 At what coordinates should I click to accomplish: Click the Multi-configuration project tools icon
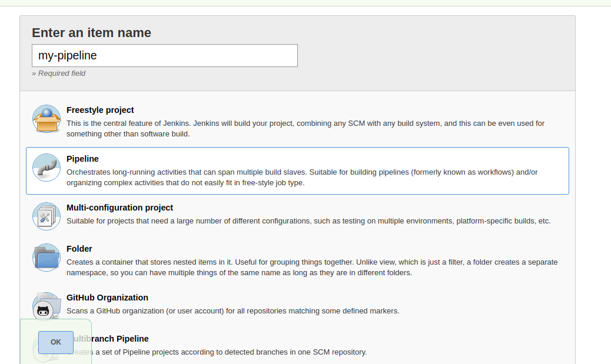[x=47, y=216]
